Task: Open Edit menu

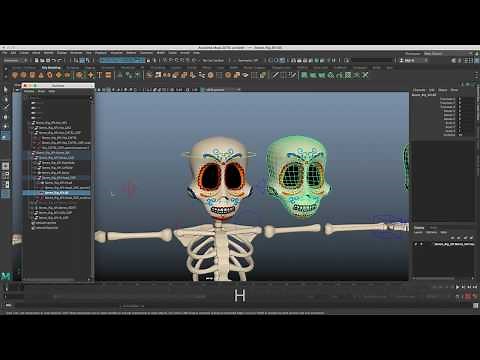Action: (13, 53)
